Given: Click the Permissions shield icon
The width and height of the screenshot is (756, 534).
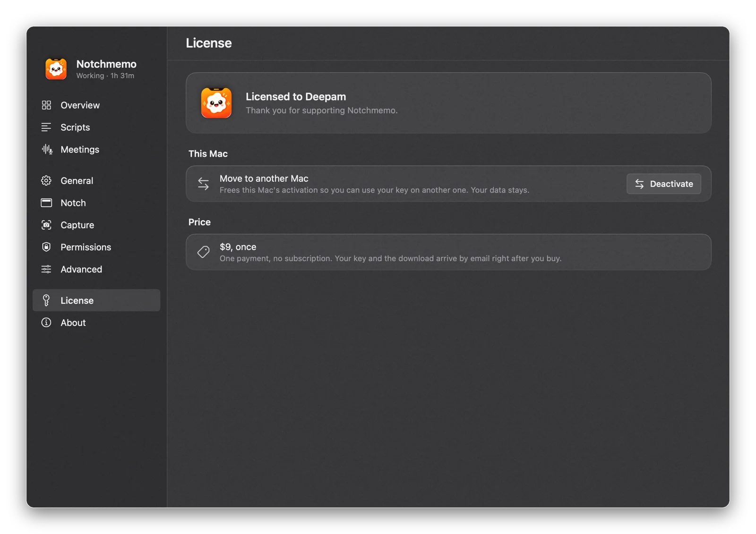Looking at the screenshot, I should point(46,247).
